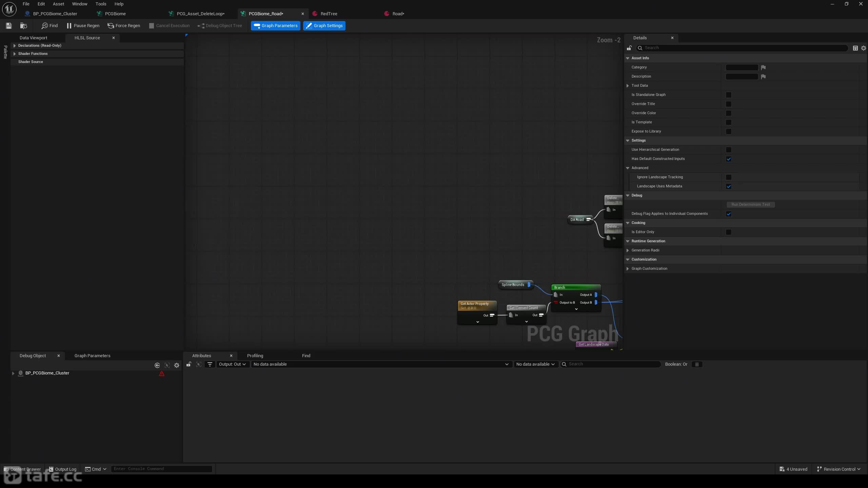Click the Pause Regen toolbar button

[83, 26]
